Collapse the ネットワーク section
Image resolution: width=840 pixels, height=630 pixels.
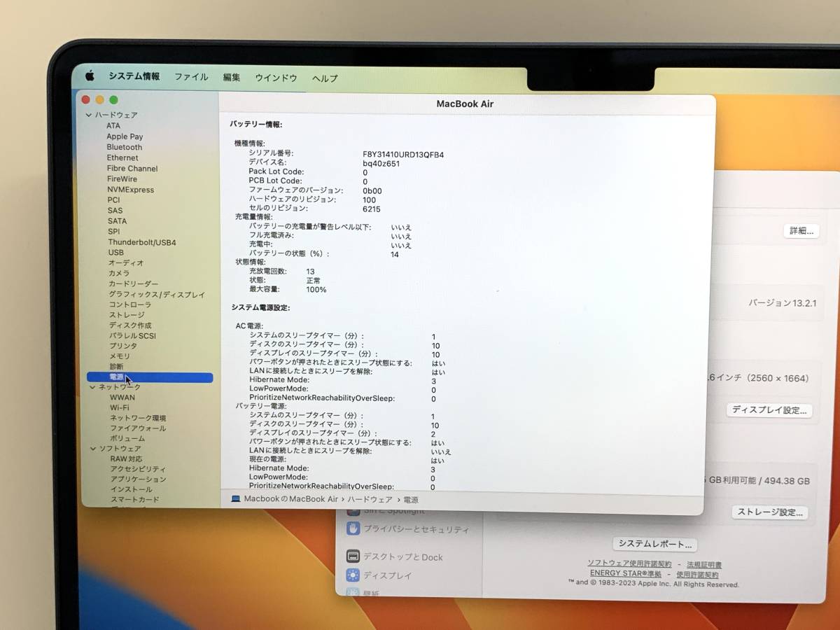pyautogui.click(x=92, y=387)
